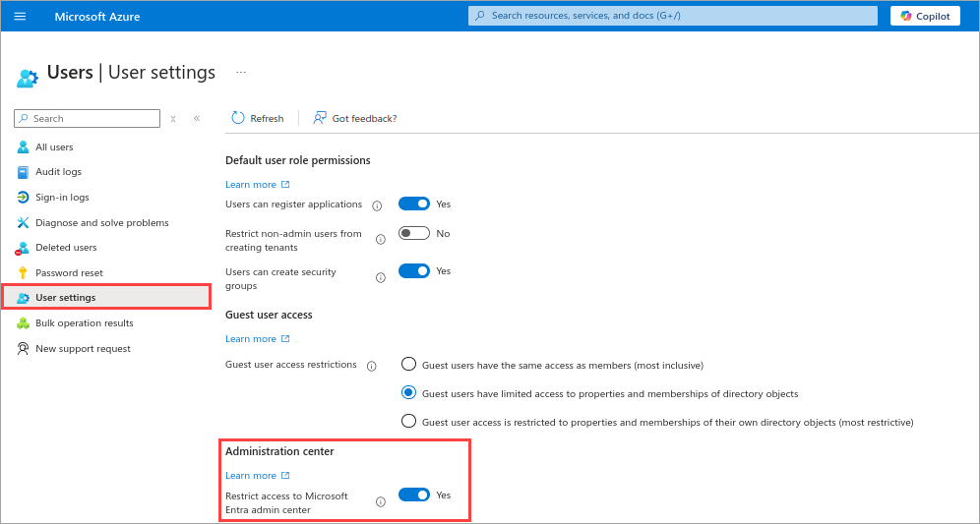Click the New support request headset icon

(24, 348)
